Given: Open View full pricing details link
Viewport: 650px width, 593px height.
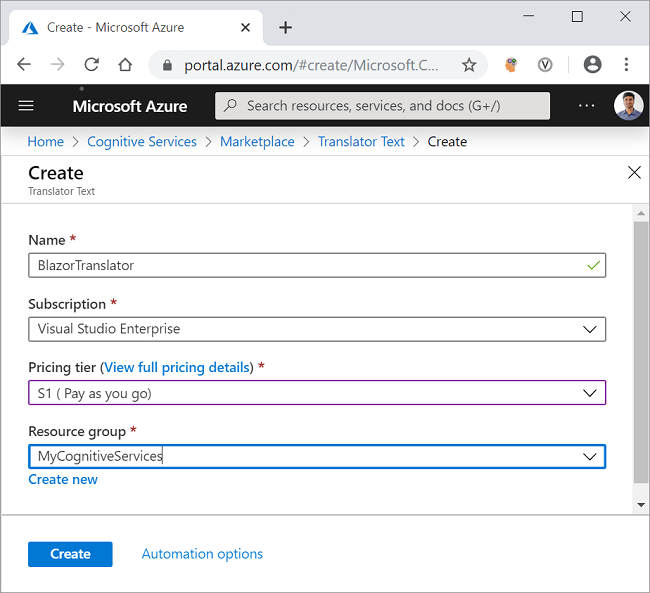Looking at the screenshot, I should [177, 367].
